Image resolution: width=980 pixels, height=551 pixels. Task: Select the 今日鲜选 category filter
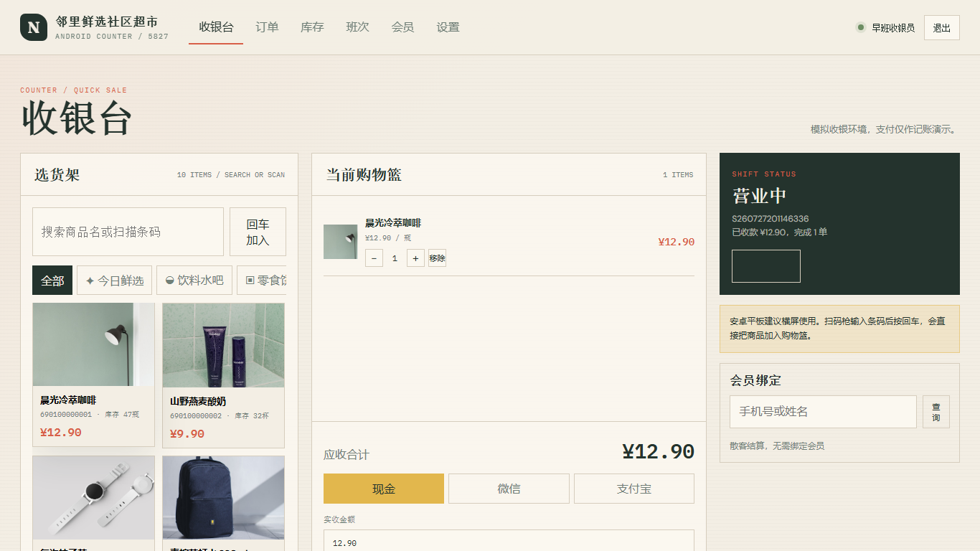point(115,281)
